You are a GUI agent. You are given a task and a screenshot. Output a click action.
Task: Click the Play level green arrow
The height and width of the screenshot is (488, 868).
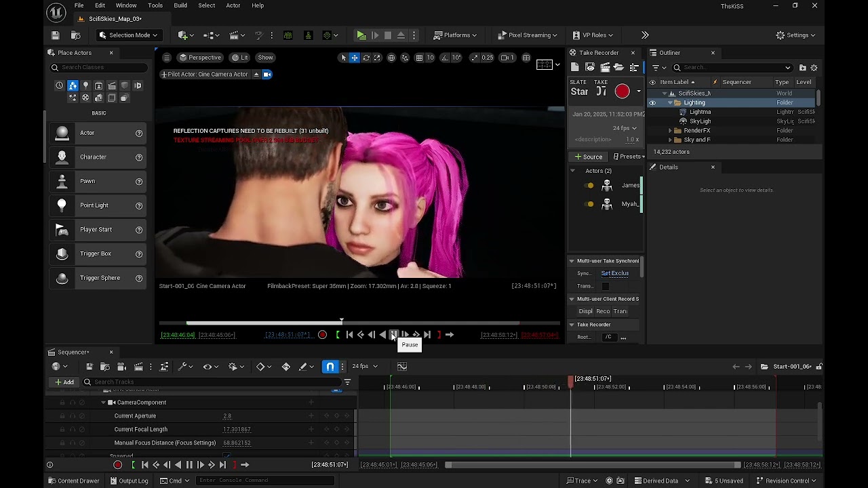pyautogui.click(x=361, y=35)
